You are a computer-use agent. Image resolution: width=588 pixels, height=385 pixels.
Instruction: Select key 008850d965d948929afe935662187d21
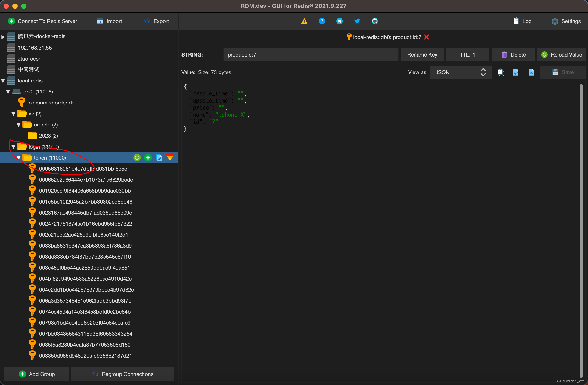[85, 356]
